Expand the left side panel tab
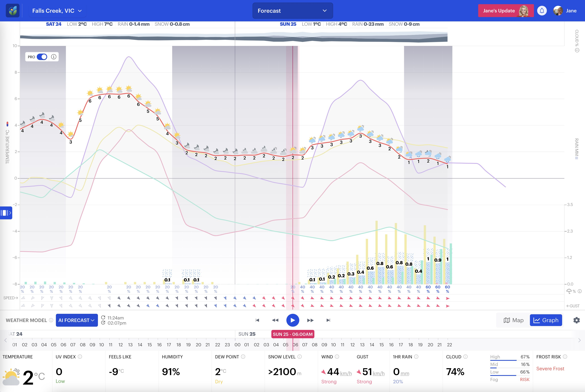 (6, 213)
